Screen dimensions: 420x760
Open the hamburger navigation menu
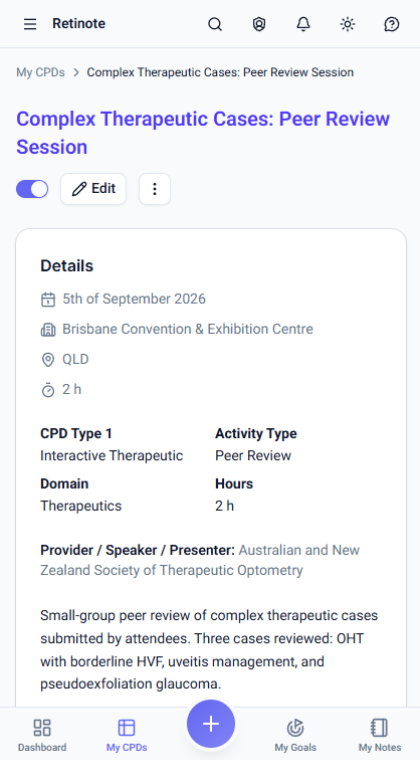point(30,24)
